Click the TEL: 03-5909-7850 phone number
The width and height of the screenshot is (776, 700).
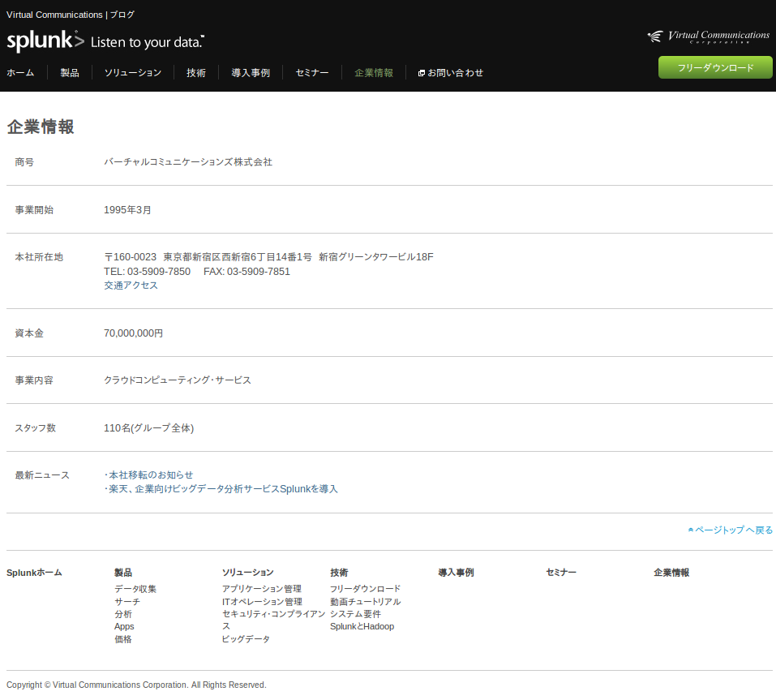coord(147,271)
